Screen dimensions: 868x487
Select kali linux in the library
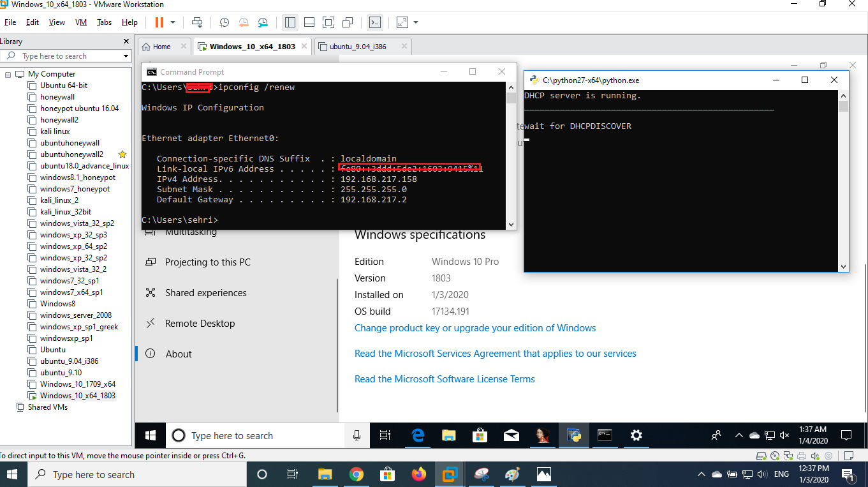tap(55, 131)
